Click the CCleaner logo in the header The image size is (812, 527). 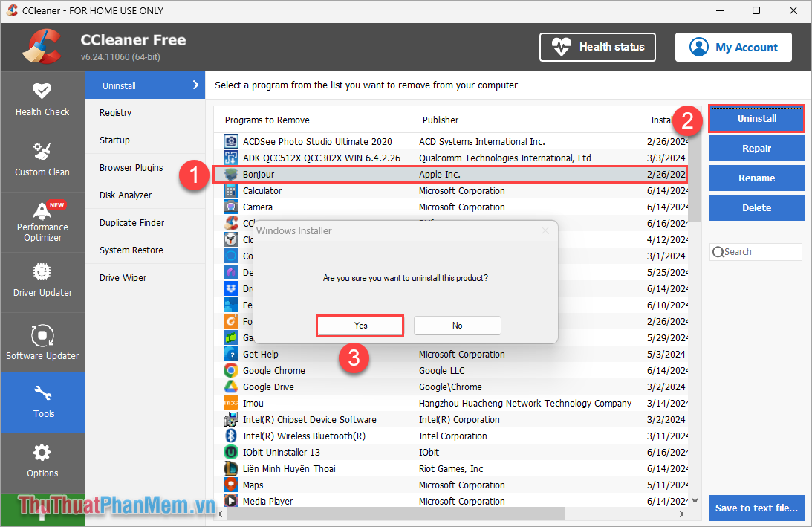point(42,47)
